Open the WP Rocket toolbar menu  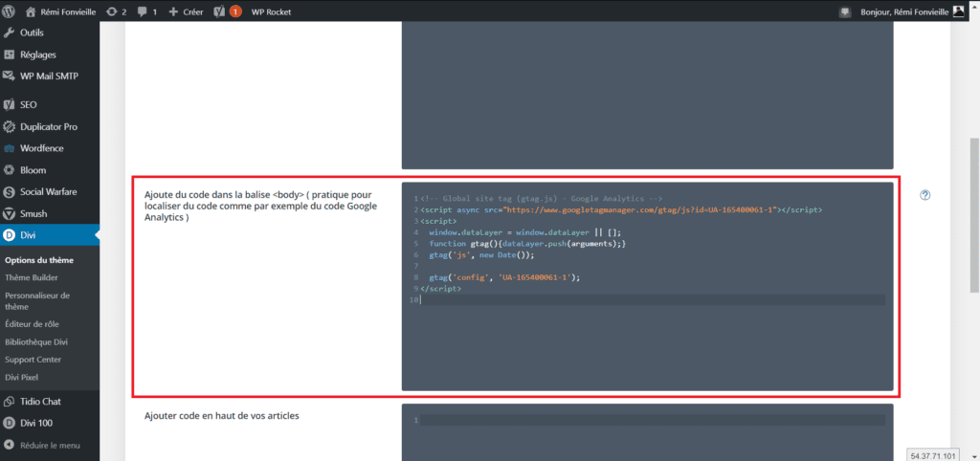271,11
